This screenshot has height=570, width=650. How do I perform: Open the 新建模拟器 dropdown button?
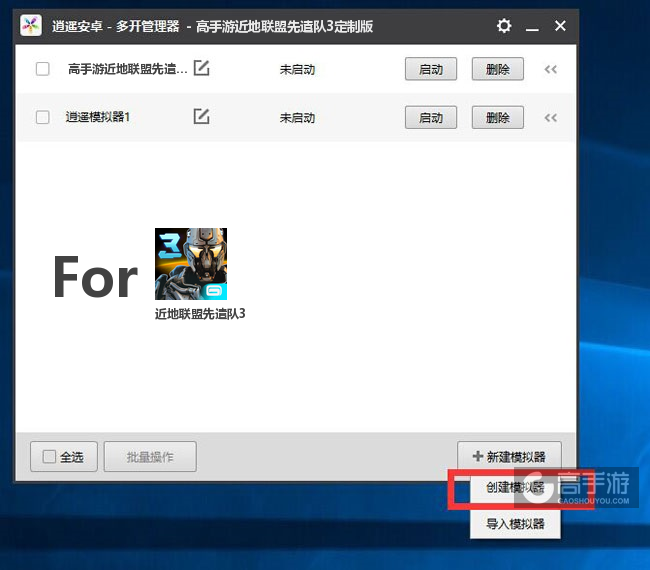point(509,456)
